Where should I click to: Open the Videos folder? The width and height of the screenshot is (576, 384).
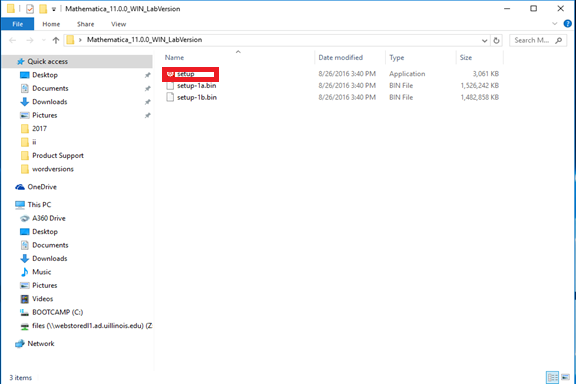43,299
